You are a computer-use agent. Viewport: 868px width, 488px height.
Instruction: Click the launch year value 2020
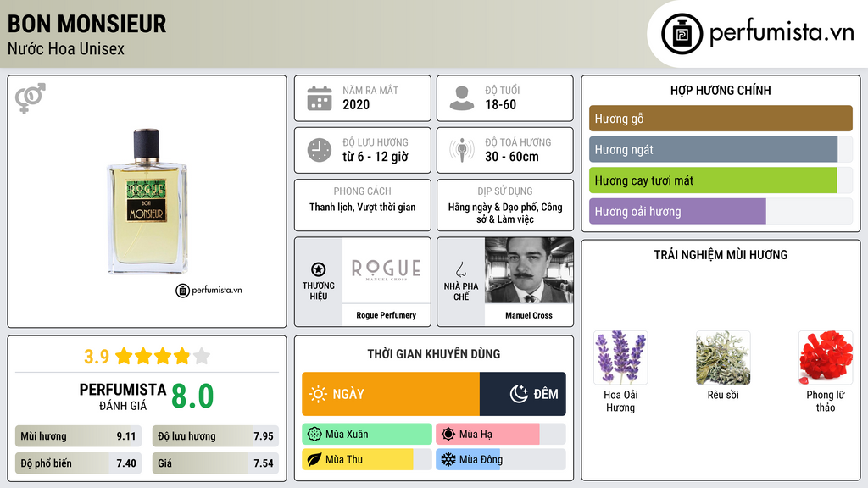(x=356, y=104)
